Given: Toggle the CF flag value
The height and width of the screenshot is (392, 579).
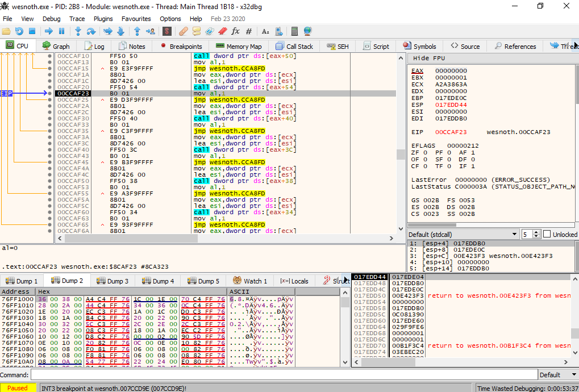Looking at the screenshot, I should pos(425,166).
